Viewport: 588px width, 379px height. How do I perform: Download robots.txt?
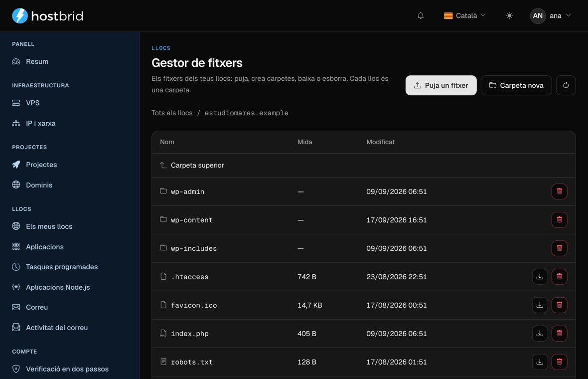(540, 362)
